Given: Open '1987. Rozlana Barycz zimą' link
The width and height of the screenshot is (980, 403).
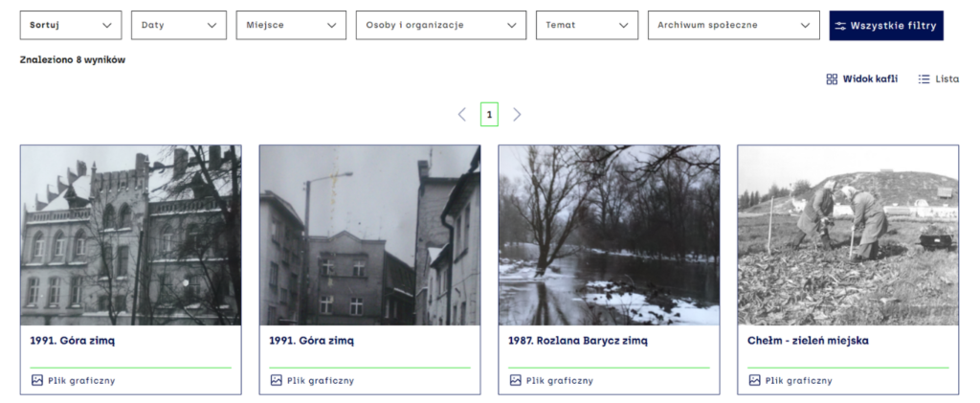Looking at the screenshot, I should 578,341.
